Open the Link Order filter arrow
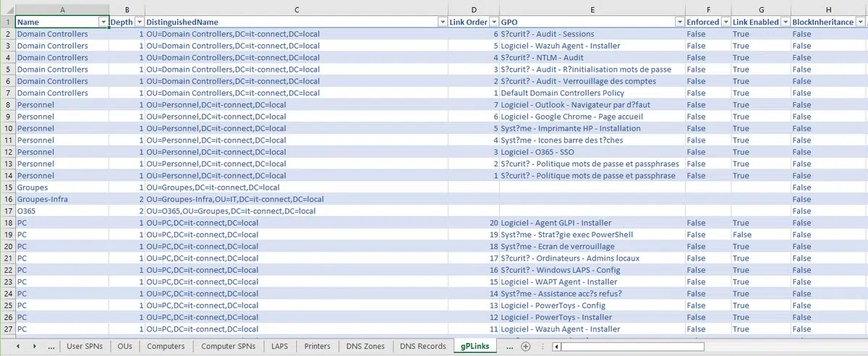Screen dimensions: 868x356 (493, 22)
